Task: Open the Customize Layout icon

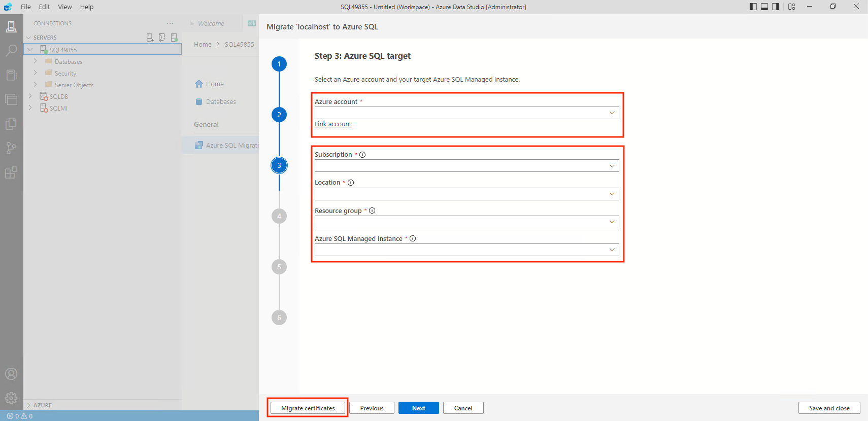Action: click(x=792, y=7)
